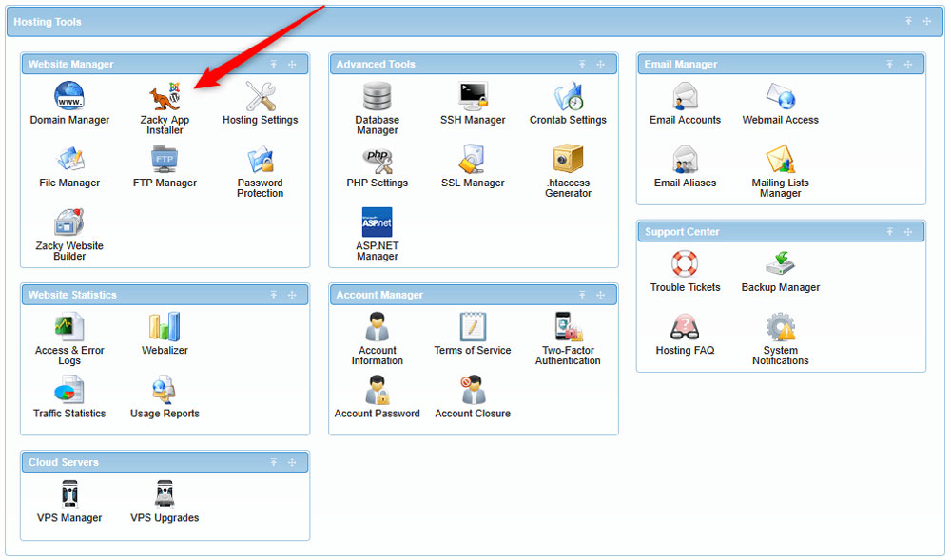Collapse the Website Manager panel
The width and height of the screenshot is (951, 560).
[x=273, y=65]
